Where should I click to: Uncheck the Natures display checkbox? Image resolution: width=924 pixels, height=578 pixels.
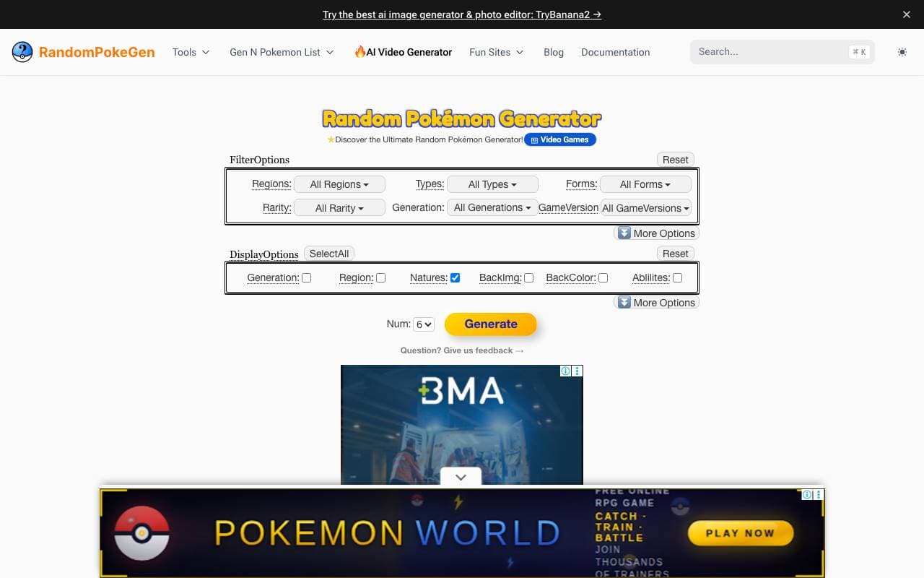455,277
